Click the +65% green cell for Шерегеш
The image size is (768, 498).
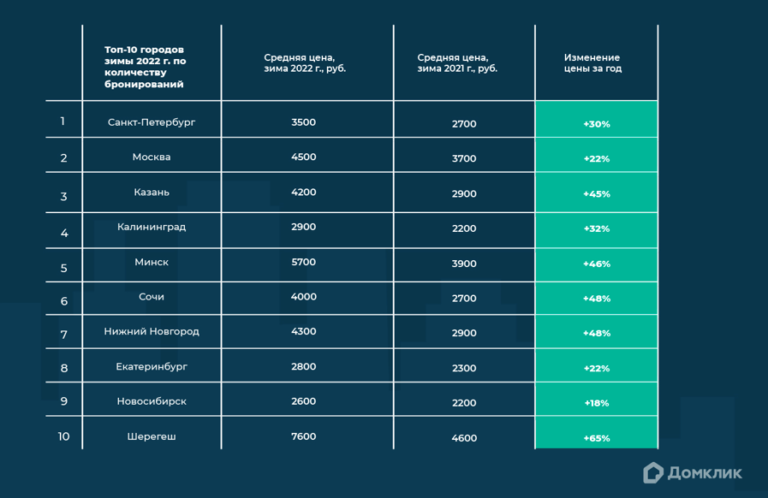(596, 437)
